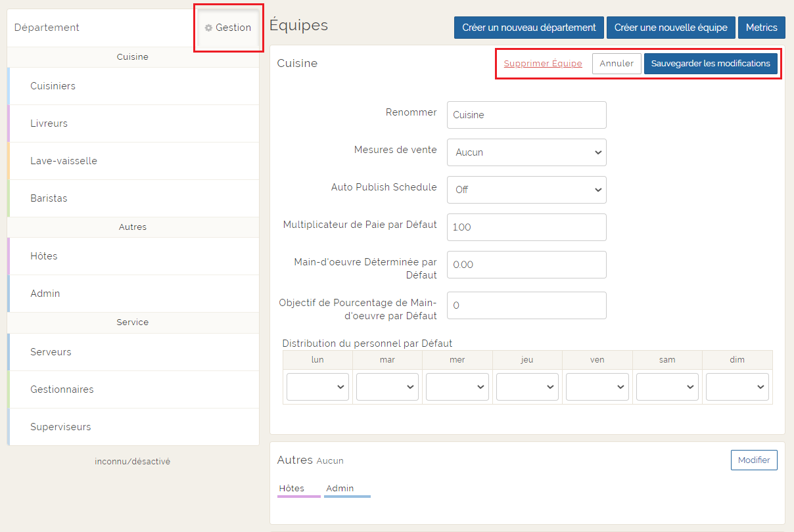Click the Renommer text field
This screenshot has height=532, width=794.
(x=526, y=115)
